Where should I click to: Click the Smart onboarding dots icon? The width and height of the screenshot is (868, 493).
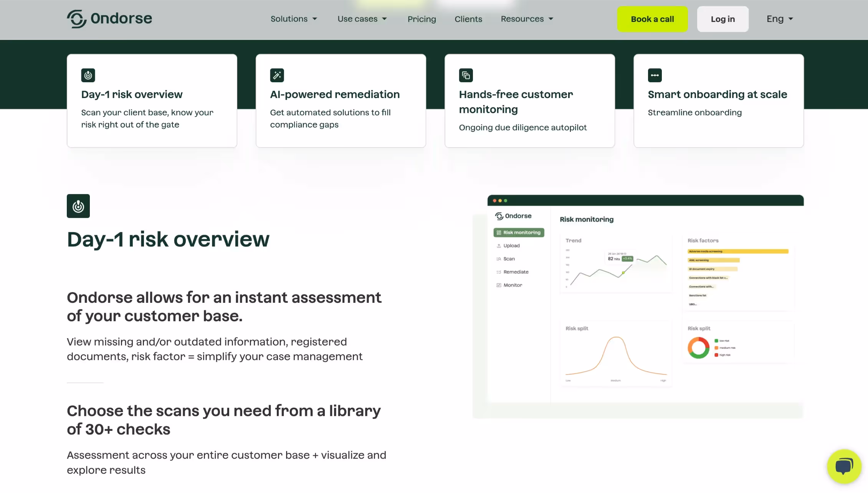click(655, 75)
